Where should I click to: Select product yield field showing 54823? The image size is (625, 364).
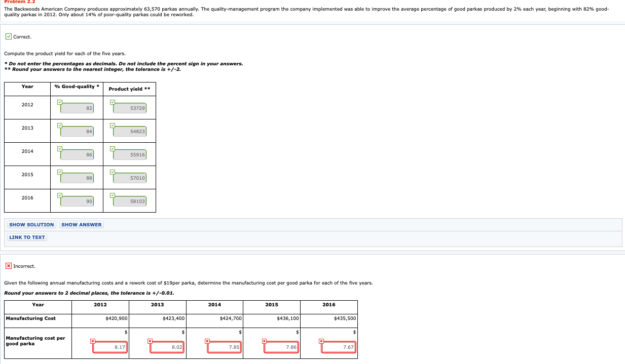click(130, 131)
